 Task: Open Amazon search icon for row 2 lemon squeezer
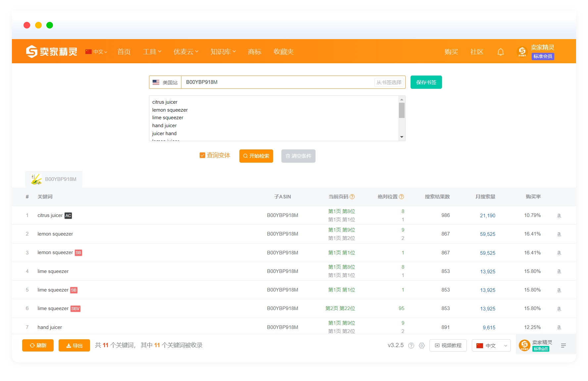[x=559, y=234]
